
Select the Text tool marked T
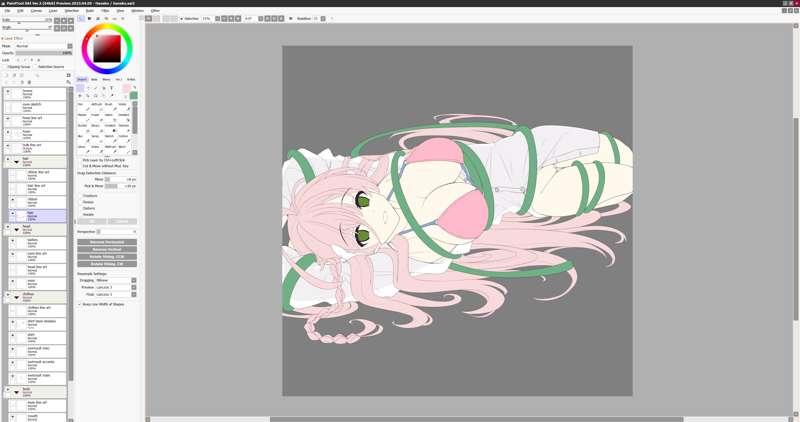pyautogui.click(x=111, y=88)
